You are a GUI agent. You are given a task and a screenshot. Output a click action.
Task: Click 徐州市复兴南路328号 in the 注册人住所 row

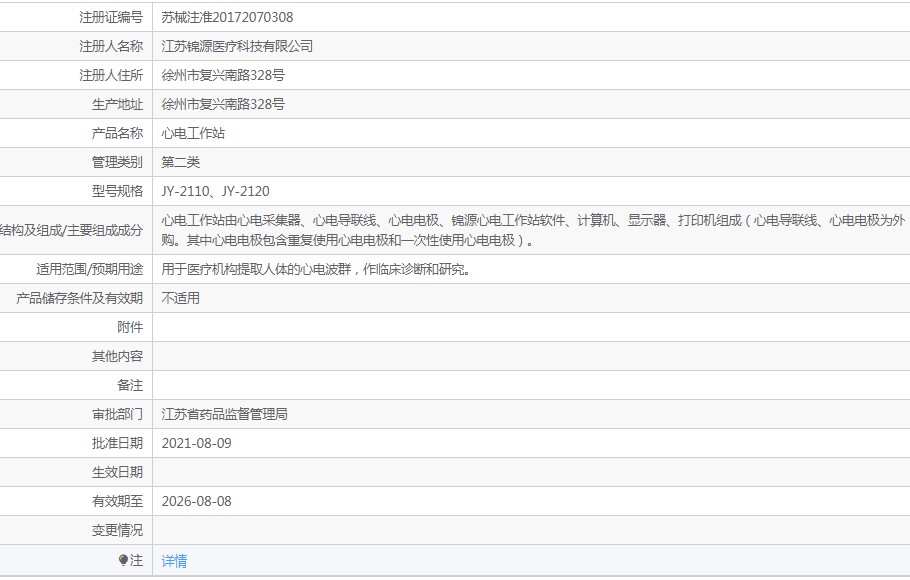[223, 75]
